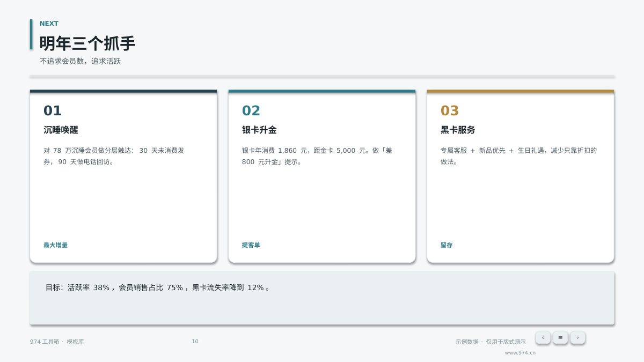Click the NEXT section label

(49, 24)
